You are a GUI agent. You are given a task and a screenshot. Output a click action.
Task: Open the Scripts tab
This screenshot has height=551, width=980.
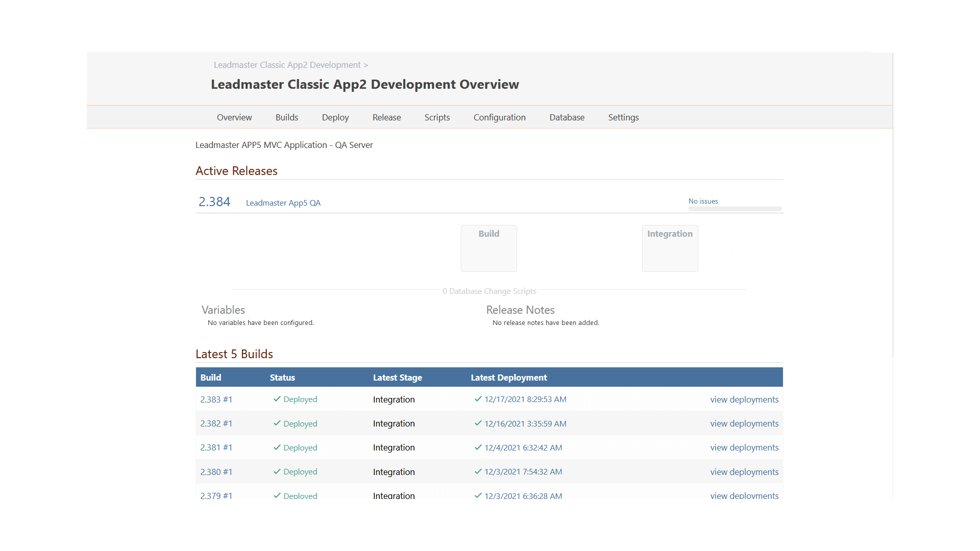click(x=437, y=117)
